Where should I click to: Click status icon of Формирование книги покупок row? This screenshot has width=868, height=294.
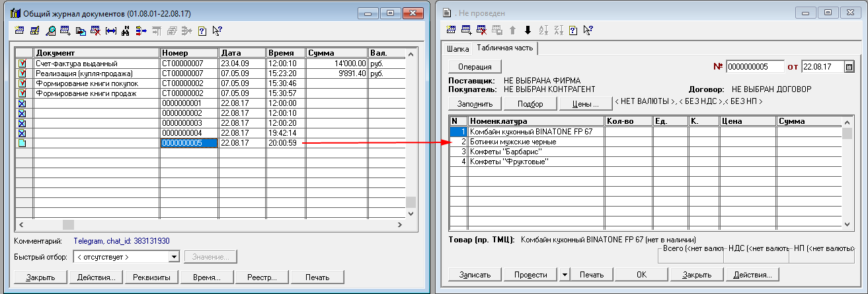[22, 83]
